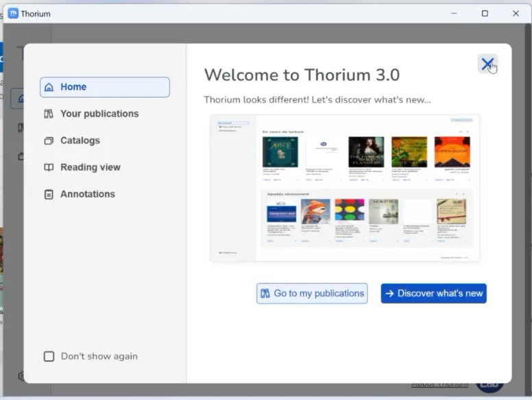The width and height of the screenshot is (532, 400).
Task: Click the Go to my publications button
Action: (312, 294)
